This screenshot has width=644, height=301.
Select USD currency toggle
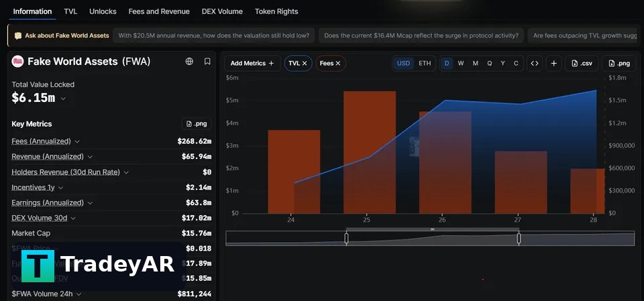pos(403,63)
